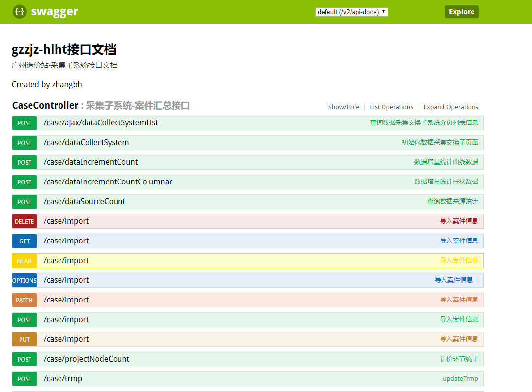Viewport: 532px width, 392px height.
Task: Expand the PATCH /case/import badge
Action: point(25,301)
